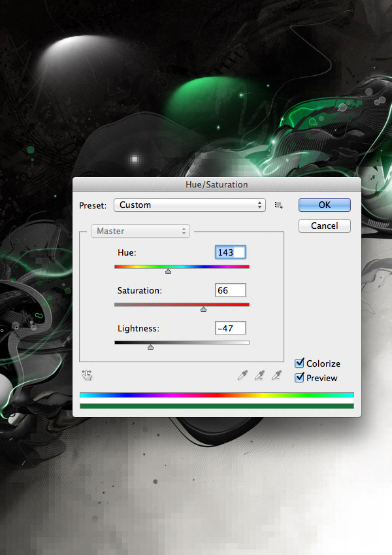Click the Saturation value field showing 66

[x=230, y=290]
